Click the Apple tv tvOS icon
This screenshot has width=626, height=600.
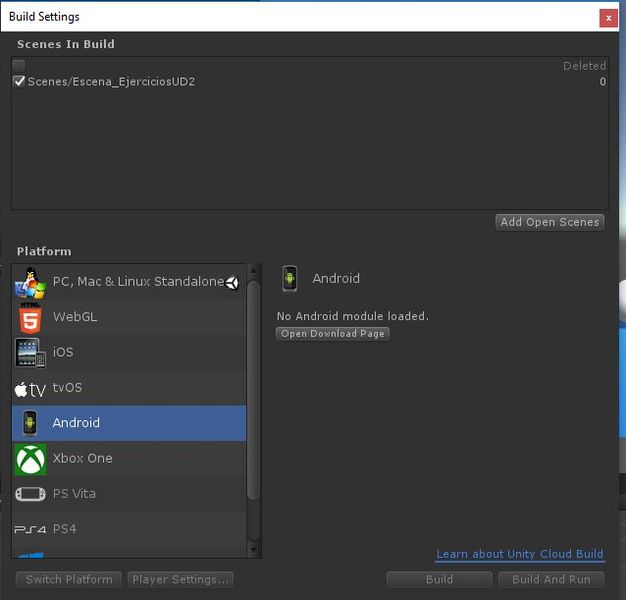30,389
